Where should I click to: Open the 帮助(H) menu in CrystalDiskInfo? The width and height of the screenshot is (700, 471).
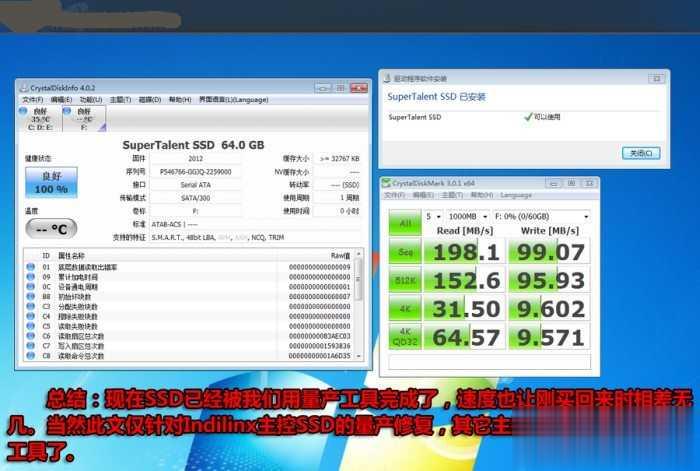pyautogui.click(x=180, y=100)
